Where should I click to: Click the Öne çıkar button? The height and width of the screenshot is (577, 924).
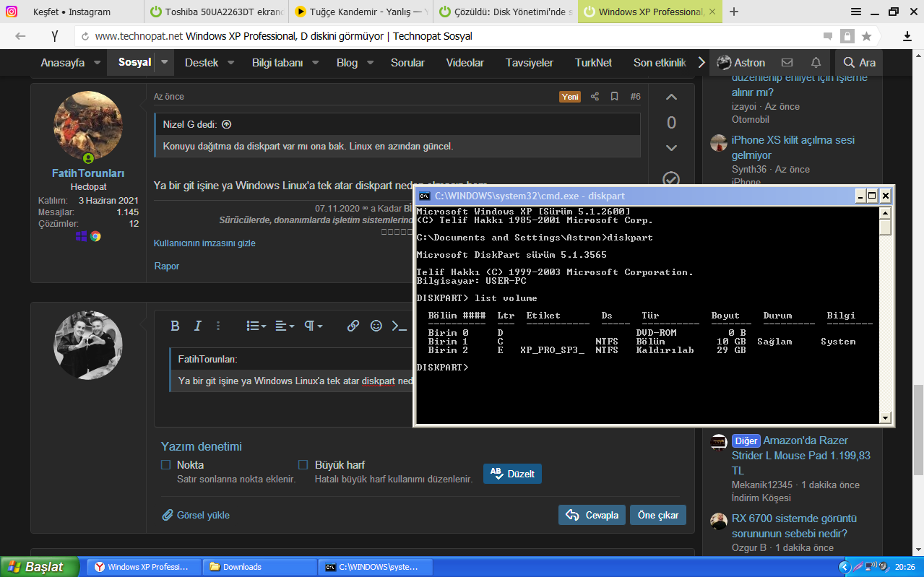pos(658,515)
